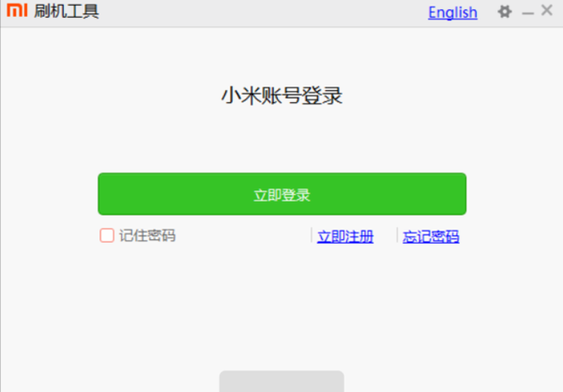Select the separator before 忘记密码
Screen dimensions: 563x392
pos(397,235)
